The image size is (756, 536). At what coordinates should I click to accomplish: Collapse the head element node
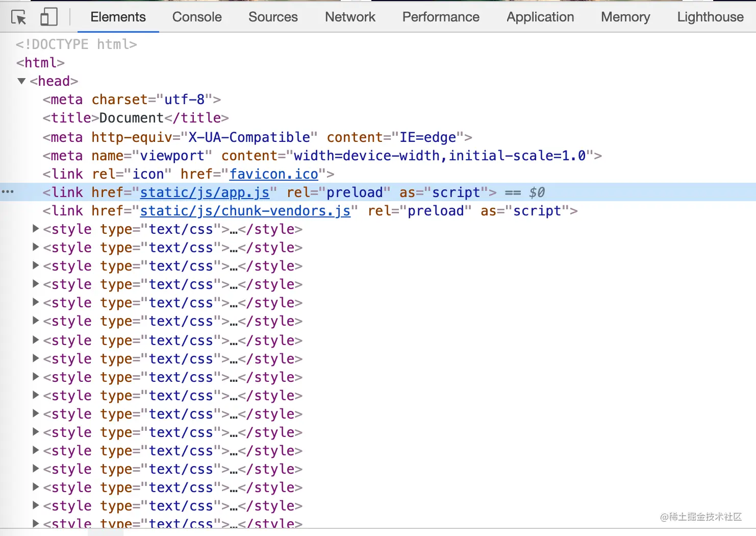(21, 81)
